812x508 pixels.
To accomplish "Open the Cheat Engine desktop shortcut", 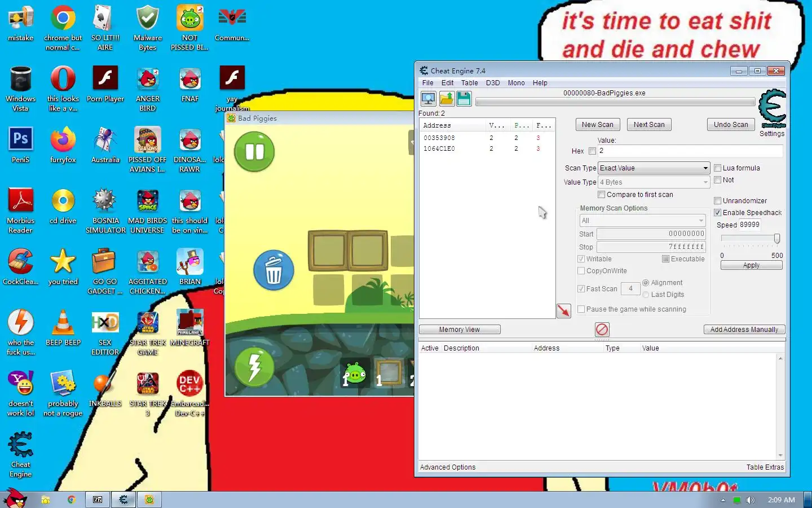I will tap(21, 455).
